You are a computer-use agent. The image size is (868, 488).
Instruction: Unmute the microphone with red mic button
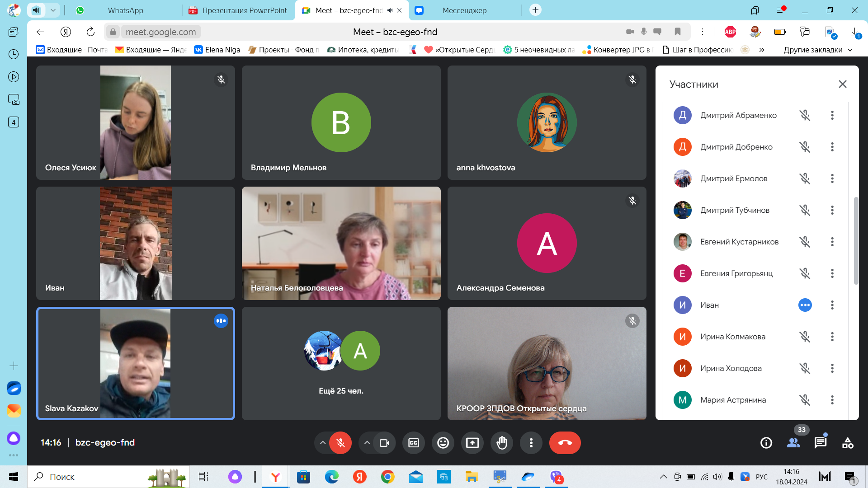(340, 443)
